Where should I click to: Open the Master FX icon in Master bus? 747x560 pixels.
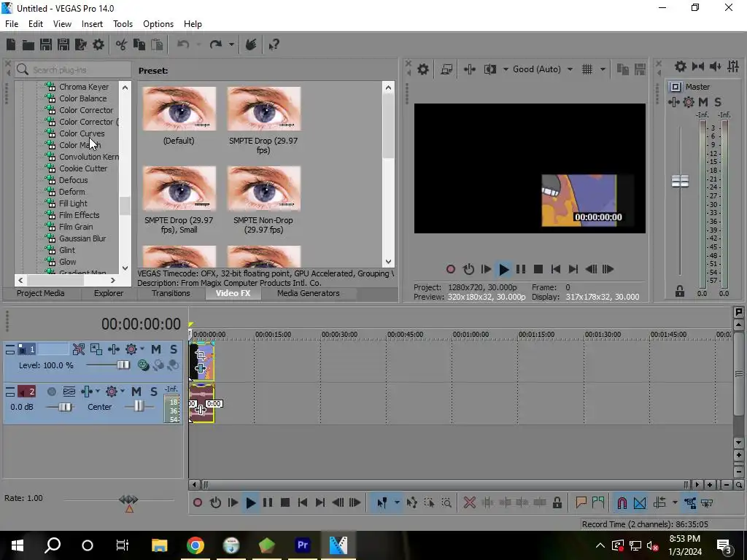(673, 102)
